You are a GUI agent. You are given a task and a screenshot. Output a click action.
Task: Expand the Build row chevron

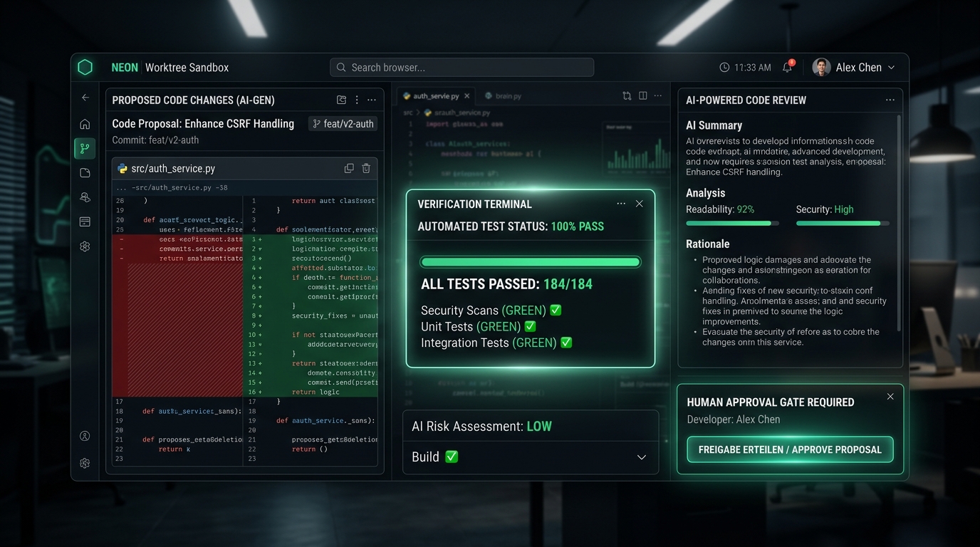(642, 457)
